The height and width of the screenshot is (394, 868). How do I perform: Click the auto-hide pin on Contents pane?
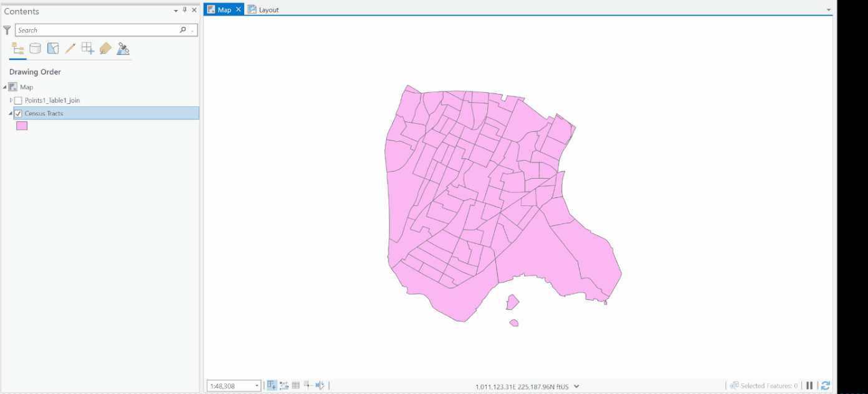(184, 10)
